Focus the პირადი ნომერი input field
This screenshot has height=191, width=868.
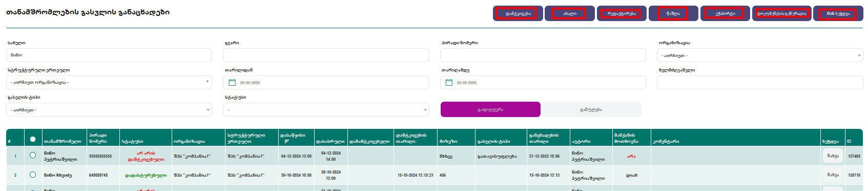(543, 55)
